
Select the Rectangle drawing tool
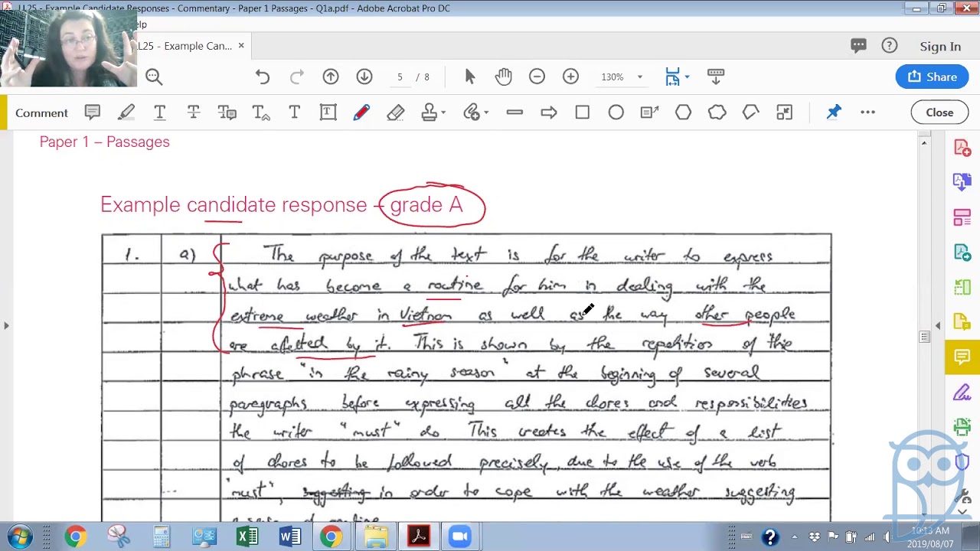pyautogui.click(x=582, y=112)
